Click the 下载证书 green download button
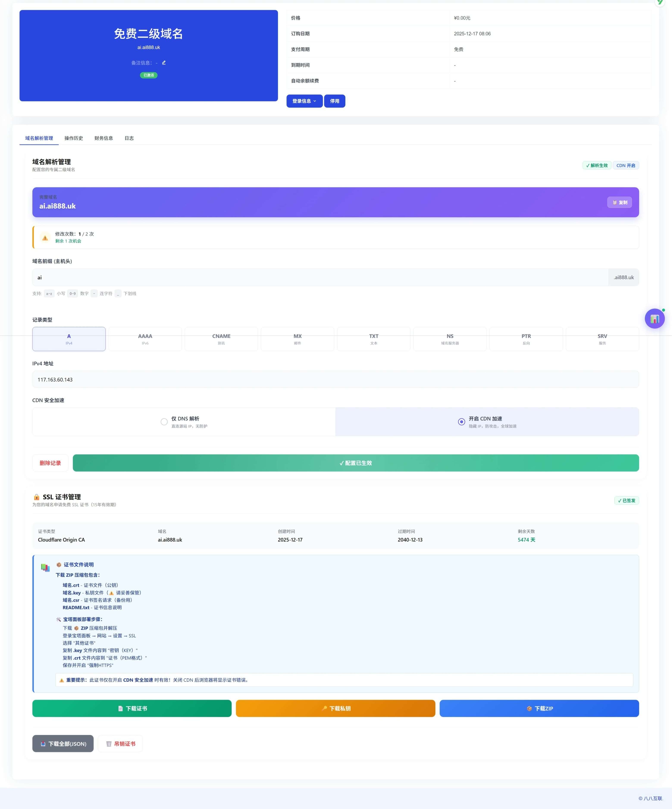Screen dimensions: 672x809 coord(132,708)
